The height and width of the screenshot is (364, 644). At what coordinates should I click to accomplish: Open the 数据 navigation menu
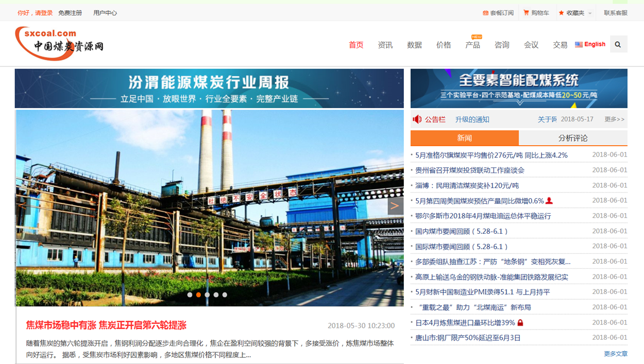coord(414,45)
